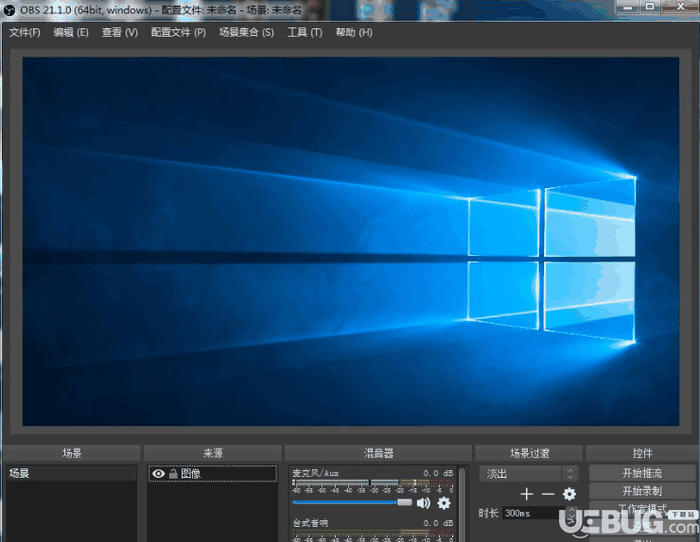This screenshot has width=700, height=542.
Task: Click the OBS logo in title bar
Action: [x=8, y=9]
